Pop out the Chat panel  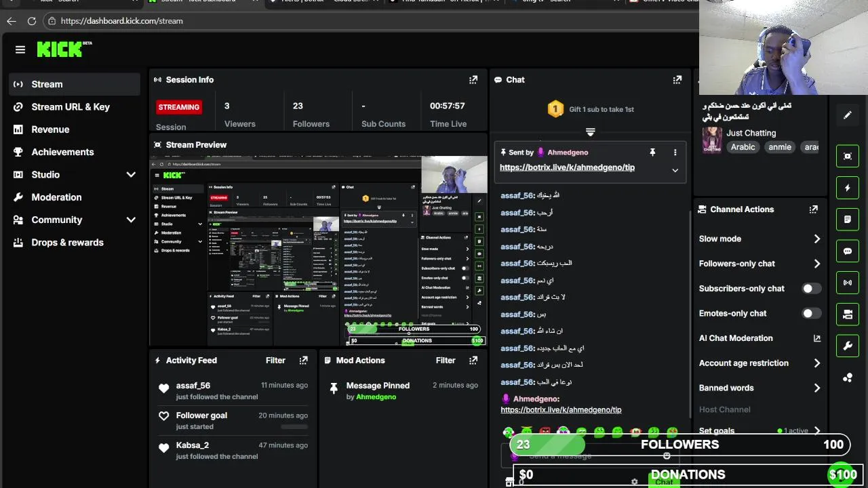tap(677, 80)
